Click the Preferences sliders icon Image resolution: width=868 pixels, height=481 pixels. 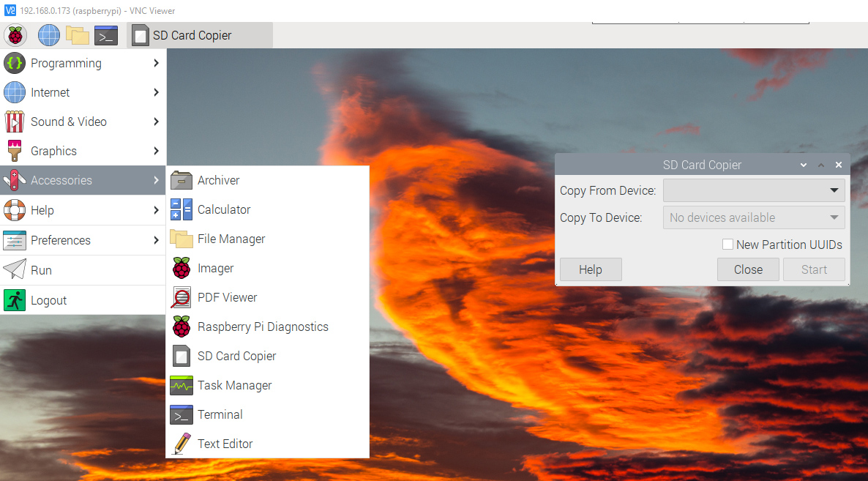(15, 240)
